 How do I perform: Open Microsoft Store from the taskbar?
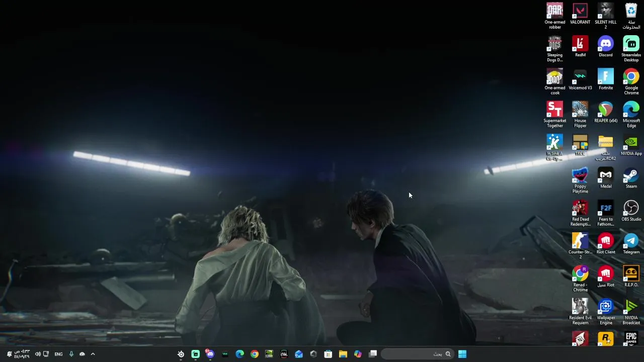pyautogui.click(x=328, y=354)
